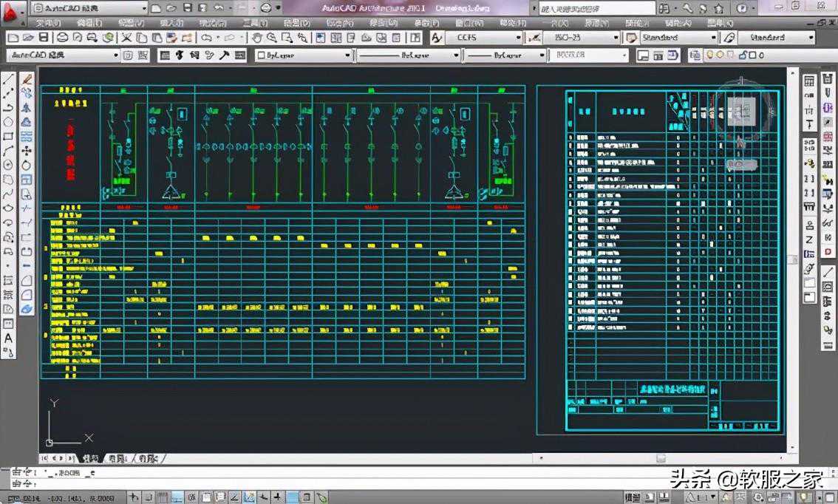Switch to the first layout tab

coord(117,459)
